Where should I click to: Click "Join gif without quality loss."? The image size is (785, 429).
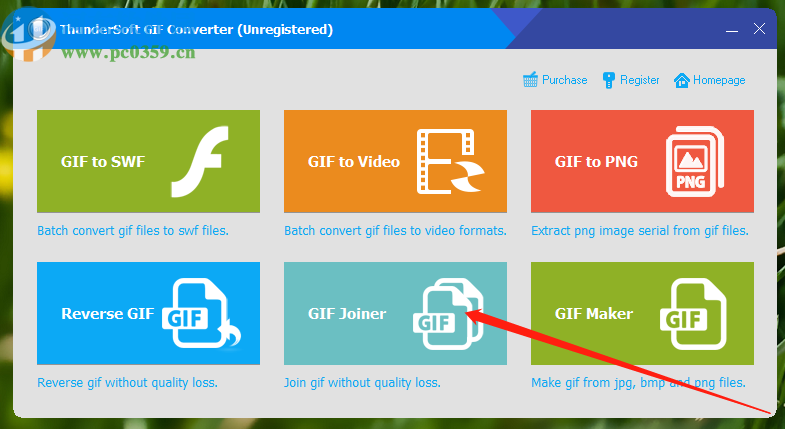pyautogui.click(x=362, y=383)
